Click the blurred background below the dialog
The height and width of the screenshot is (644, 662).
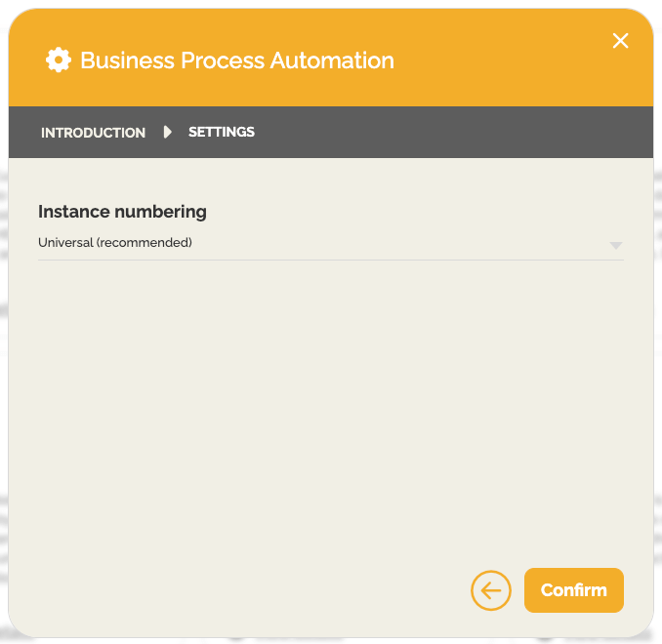[x=293, y=640]
